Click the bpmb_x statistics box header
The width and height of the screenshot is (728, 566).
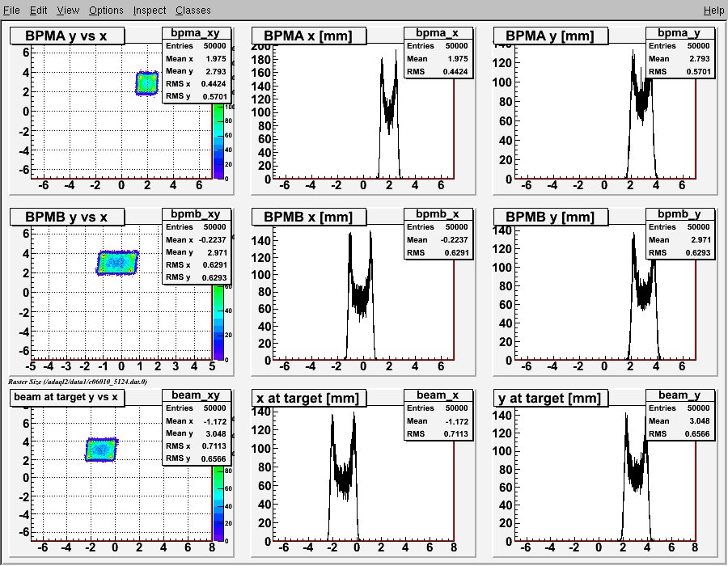point(438,214)
